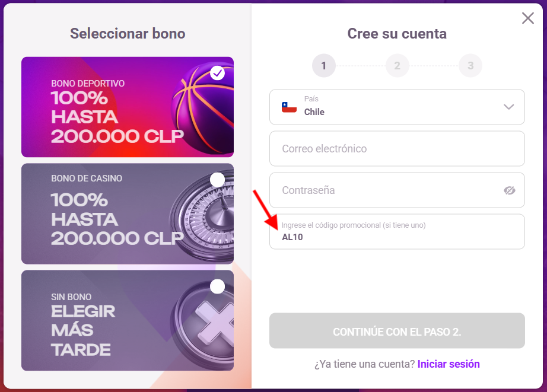
Task: Expand the País dropdown chevron
Action: tap(508, 107)
